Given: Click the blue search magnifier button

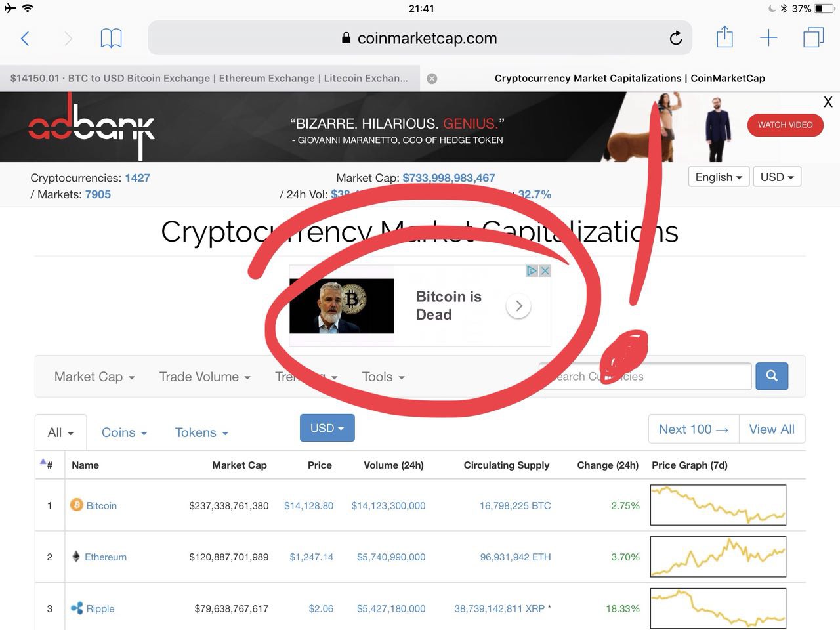Looking at the screenshot, I should click(x=772, y=376).
